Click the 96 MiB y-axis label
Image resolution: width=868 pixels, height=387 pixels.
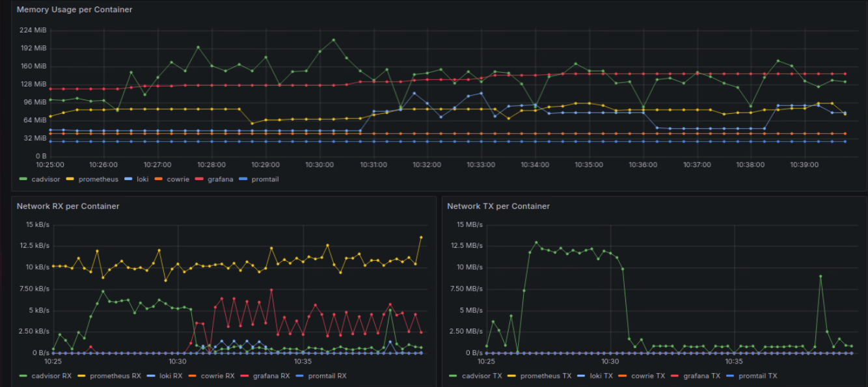[36, 102]
